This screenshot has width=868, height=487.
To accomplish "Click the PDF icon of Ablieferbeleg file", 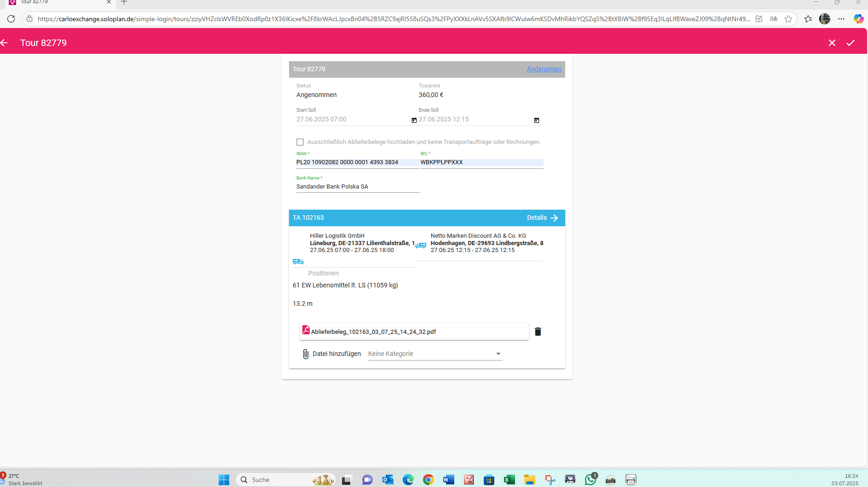I will coord(306,330).
